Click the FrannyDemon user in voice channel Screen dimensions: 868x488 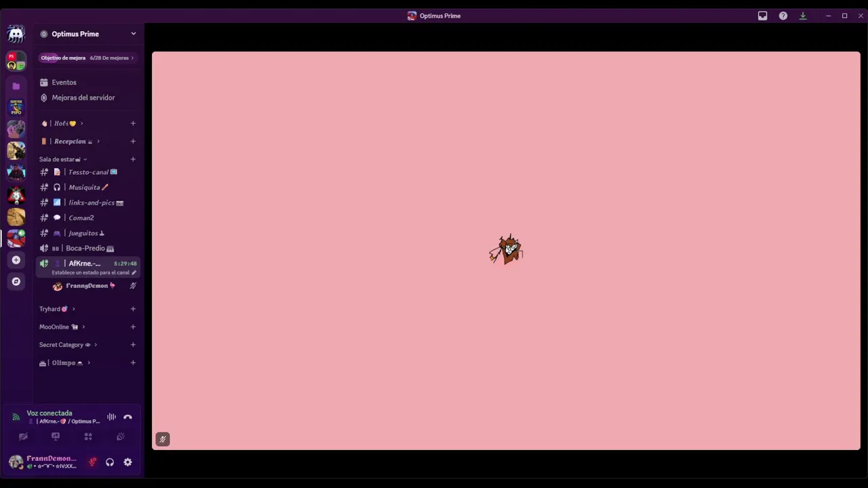coord(94,286)
